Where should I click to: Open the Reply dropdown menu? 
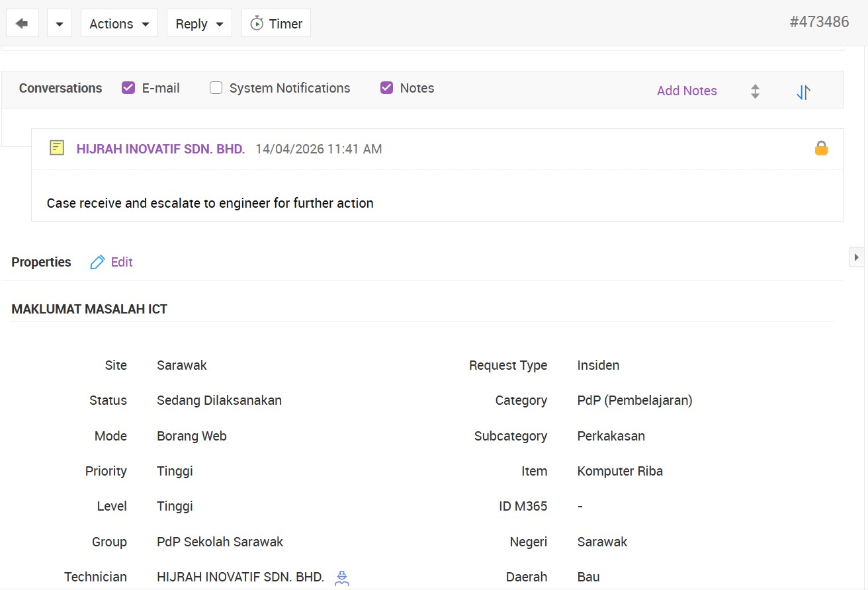pyautogui.click(x=199, y=24)
